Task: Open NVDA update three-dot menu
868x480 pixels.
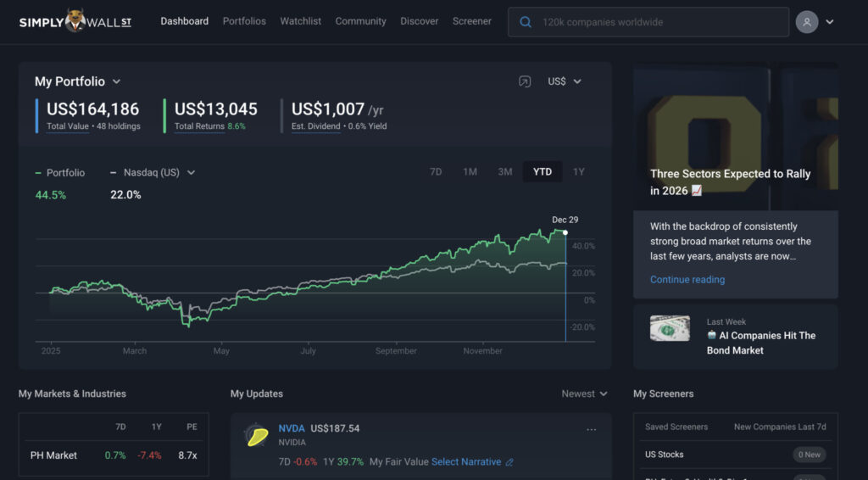Action: (x=591, y=429)
